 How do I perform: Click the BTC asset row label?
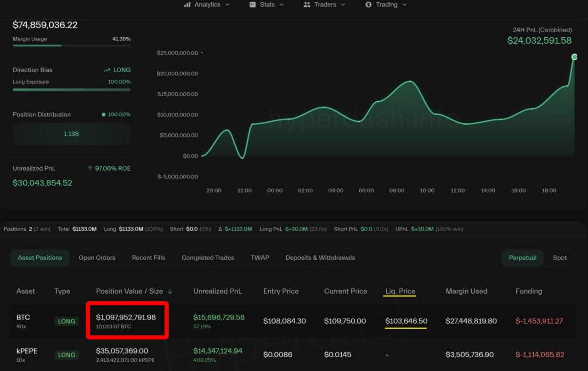23,318
